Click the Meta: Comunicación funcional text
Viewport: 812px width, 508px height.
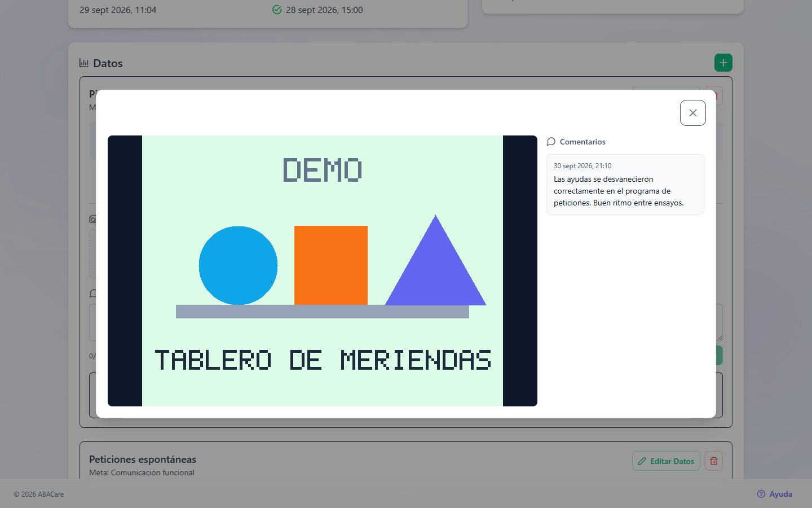142,472
